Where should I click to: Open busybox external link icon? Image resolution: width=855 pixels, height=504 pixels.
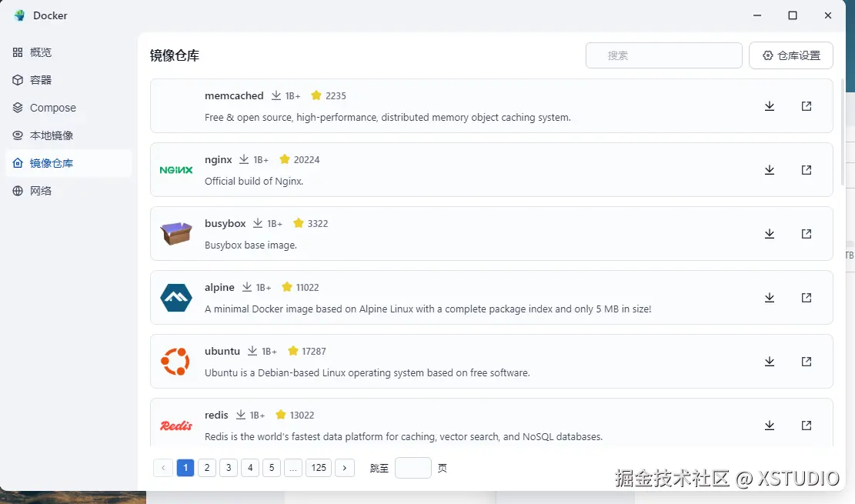(807, 233)
